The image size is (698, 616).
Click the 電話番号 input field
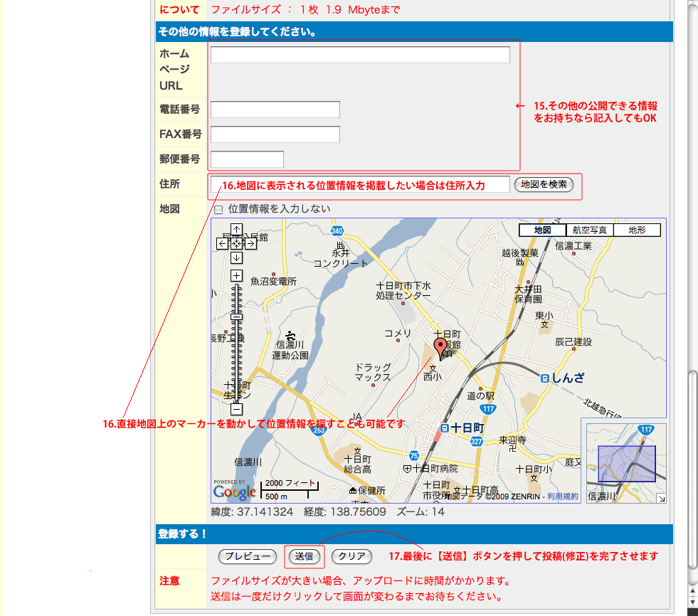[x=275, y=110]
